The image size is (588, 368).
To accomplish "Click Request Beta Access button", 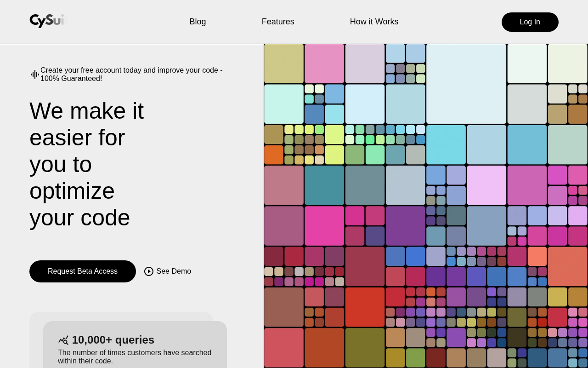I will pyautogui.click(x=83, y=271).
